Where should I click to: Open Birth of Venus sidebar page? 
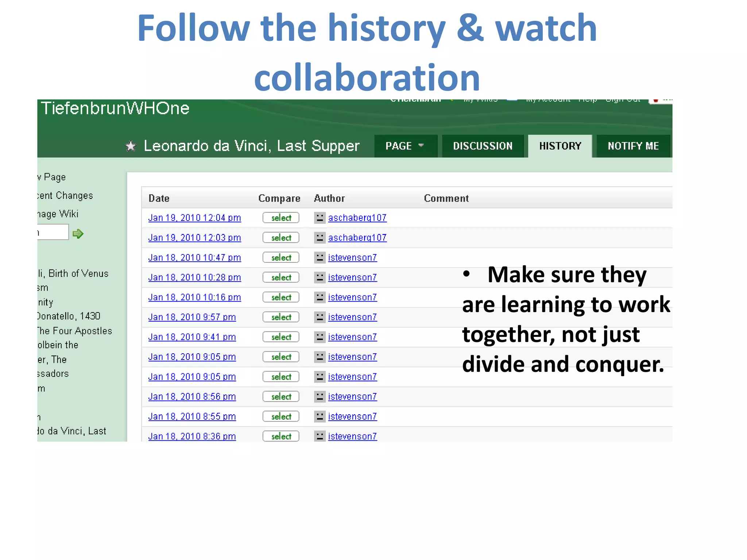pos(73,273)
